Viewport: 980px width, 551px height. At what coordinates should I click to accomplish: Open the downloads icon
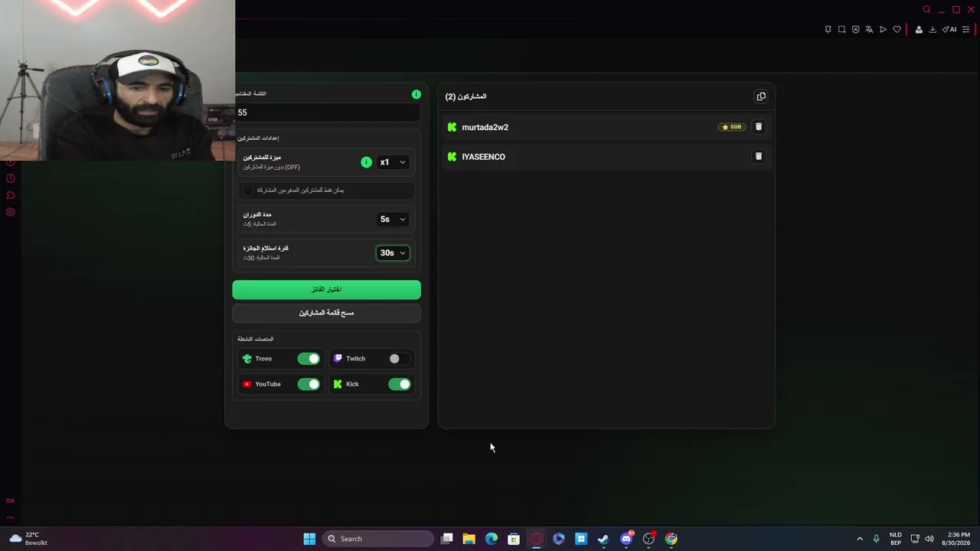tap(933, 29)
